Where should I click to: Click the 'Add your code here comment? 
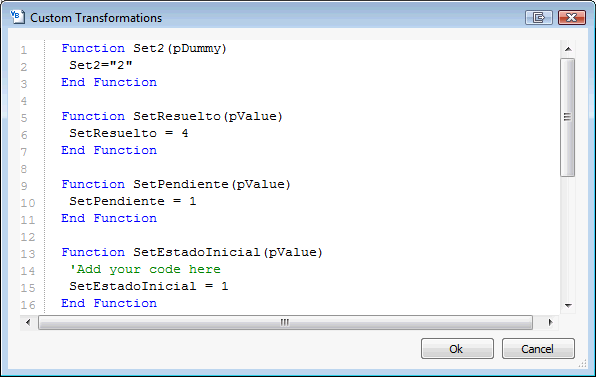(145, 269)
